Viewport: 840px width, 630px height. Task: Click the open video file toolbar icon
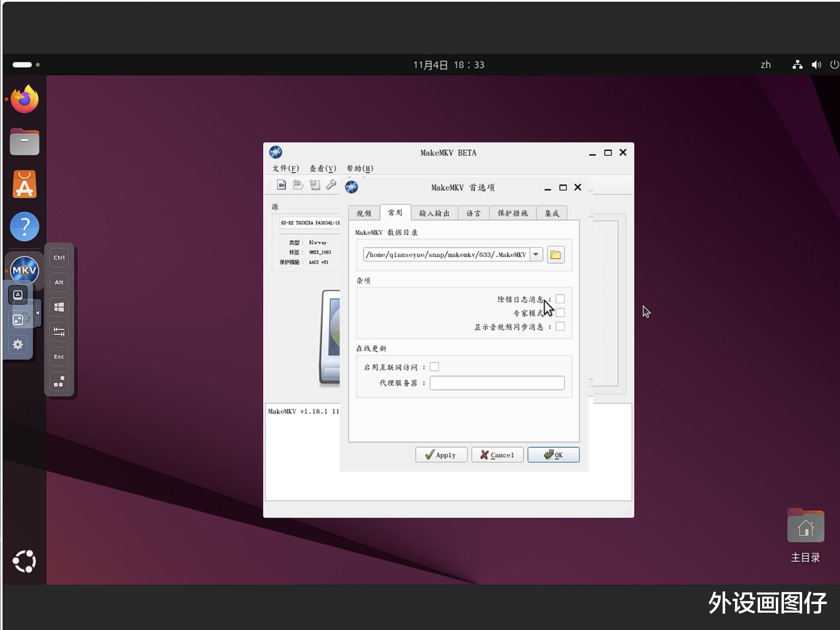point(281,185)
